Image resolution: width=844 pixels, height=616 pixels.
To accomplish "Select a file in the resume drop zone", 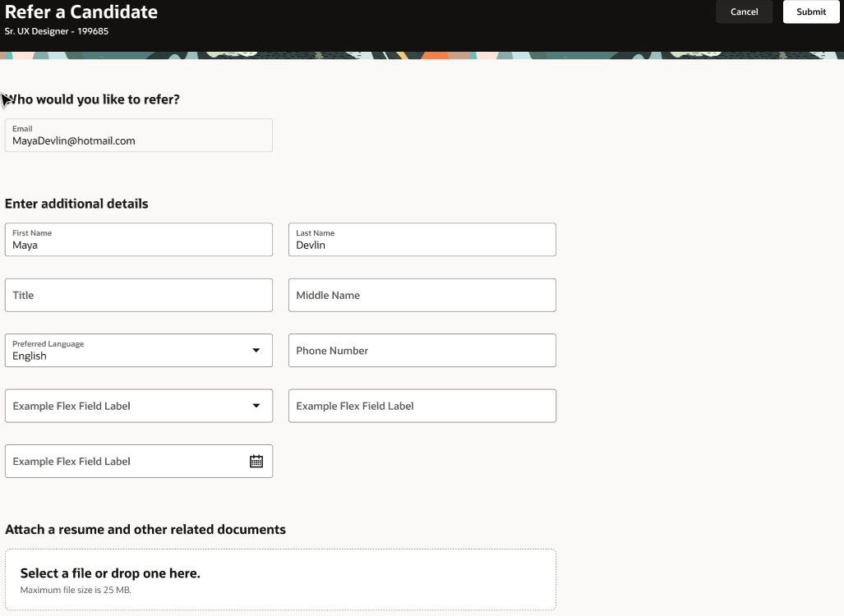I will (x=280, y=579).
